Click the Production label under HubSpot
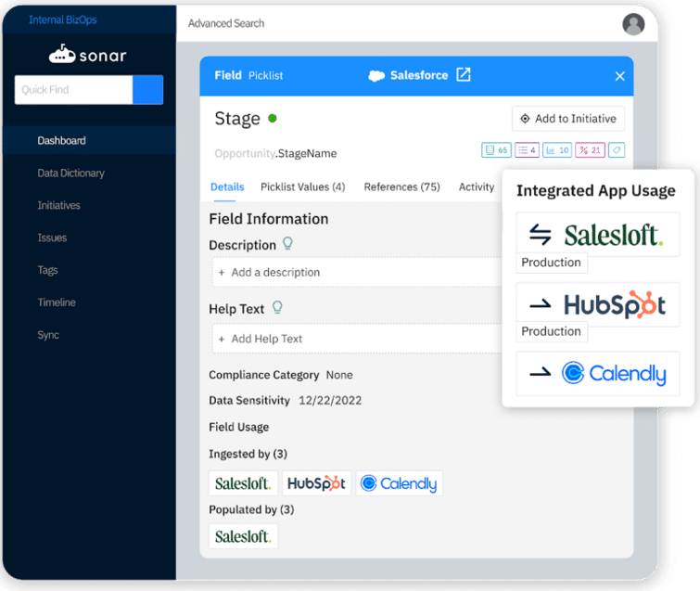The width and height of the screenshot is (700, 591). 552,331
